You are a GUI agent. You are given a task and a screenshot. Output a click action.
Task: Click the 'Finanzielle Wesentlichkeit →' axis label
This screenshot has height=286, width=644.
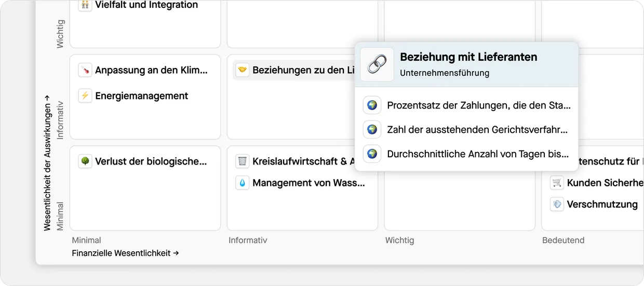(x=125, y=253)
